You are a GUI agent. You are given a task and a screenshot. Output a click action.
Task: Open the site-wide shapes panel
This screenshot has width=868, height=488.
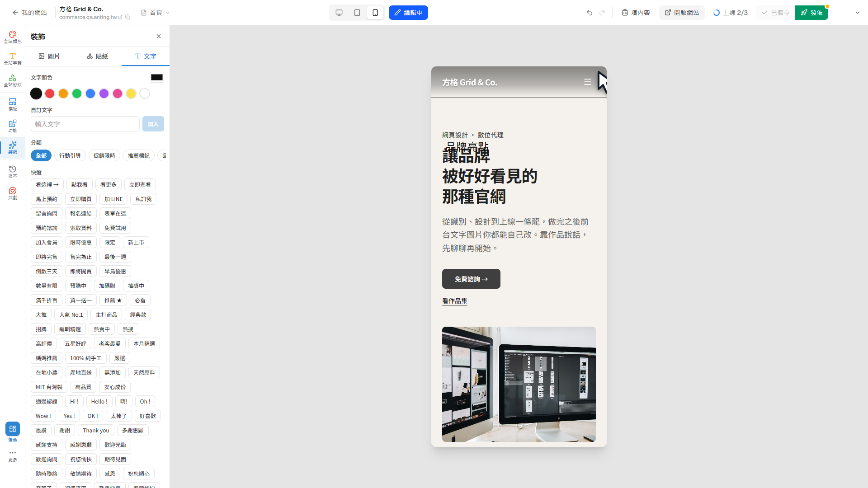[x=13, y=80]
